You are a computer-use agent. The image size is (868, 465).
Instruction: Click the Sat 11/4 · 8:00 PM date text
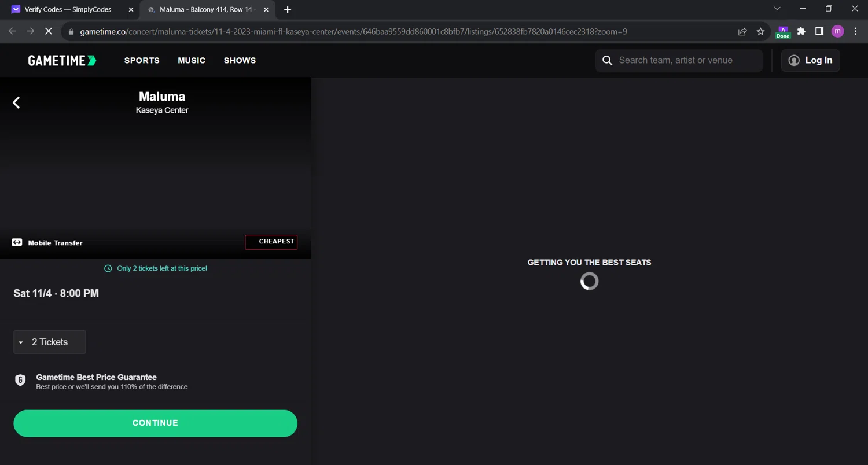click(56, 293)
